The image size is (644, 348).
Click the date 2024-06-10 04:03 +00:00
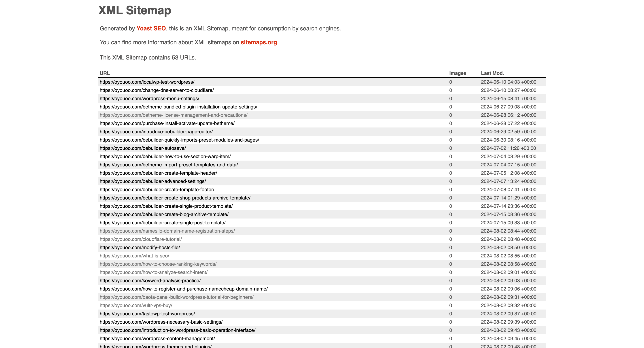pyautogui.click(x=508, y=82)
